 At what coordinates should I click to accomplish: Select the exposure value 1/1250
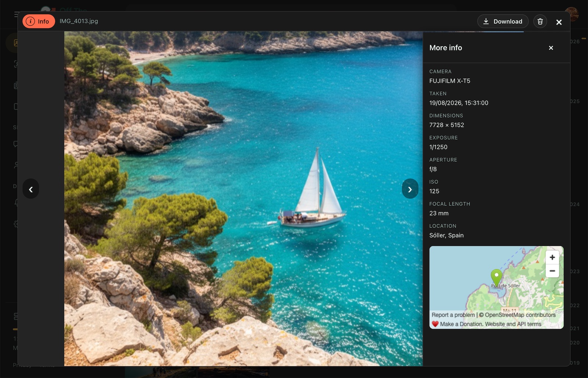coord(438,147)
